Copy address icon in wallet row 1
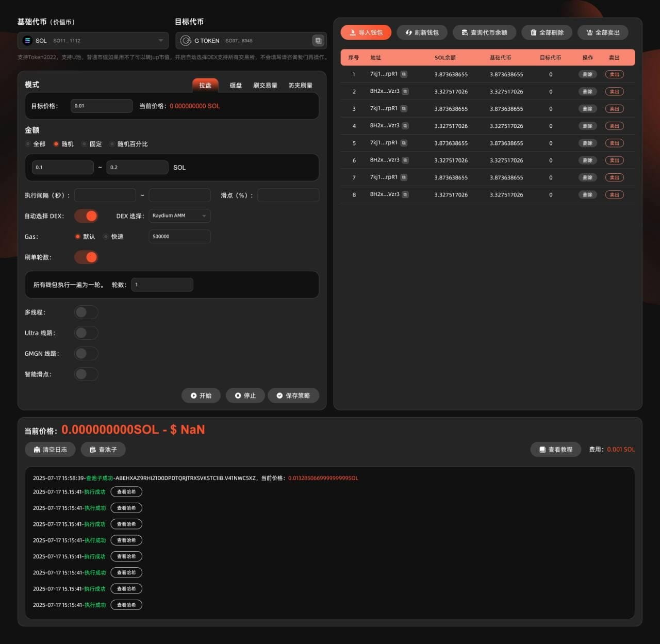This screenshot has height=644, width=660. 404,74
